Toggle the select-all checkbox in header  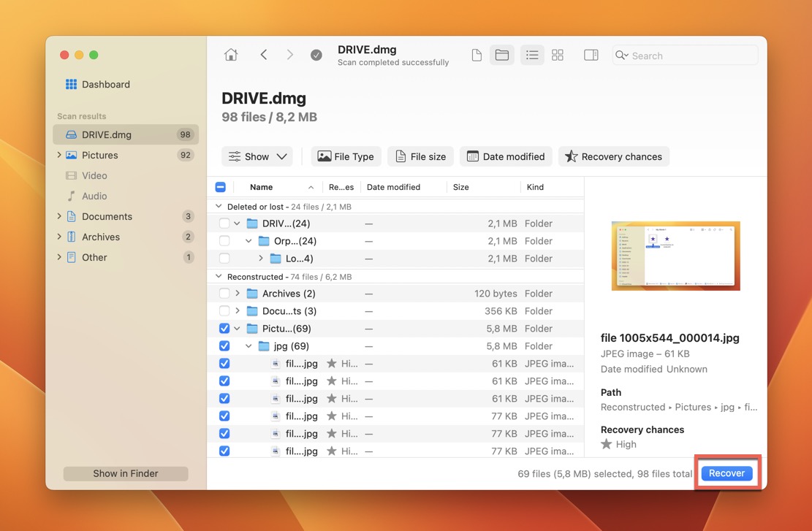pos(221,187)
